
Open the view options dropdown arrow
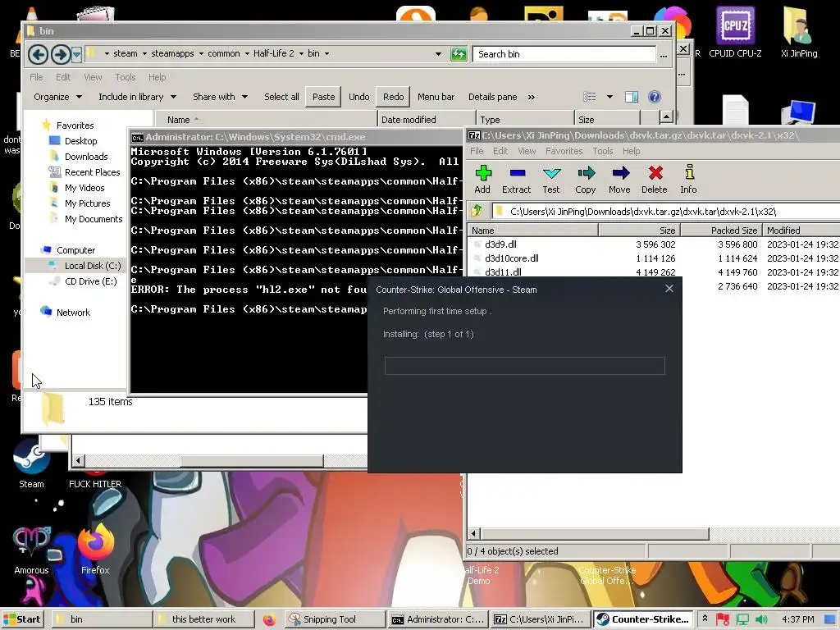pyautogui.click(x=609, y=97)
